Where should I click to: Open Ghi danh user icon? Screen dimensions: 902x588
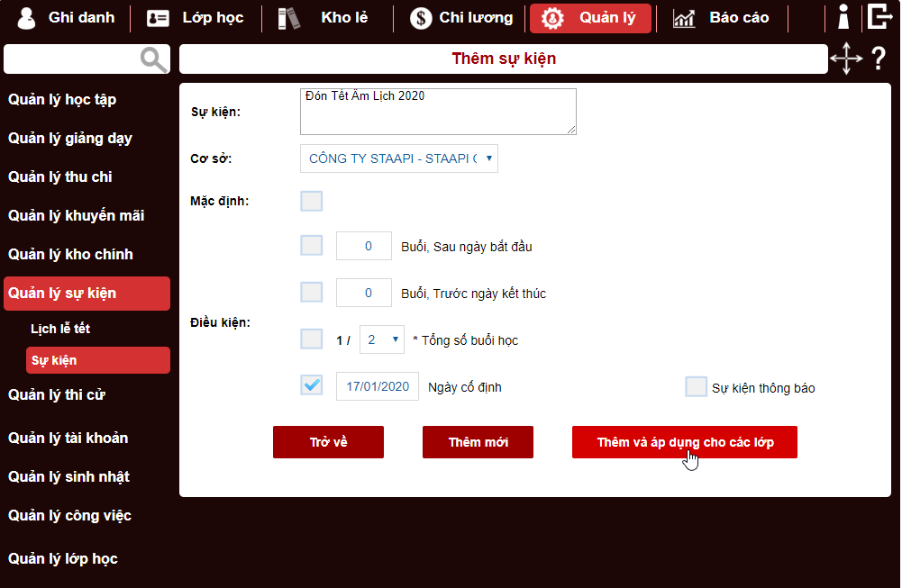pyautogui.click(x=28, y=18)
